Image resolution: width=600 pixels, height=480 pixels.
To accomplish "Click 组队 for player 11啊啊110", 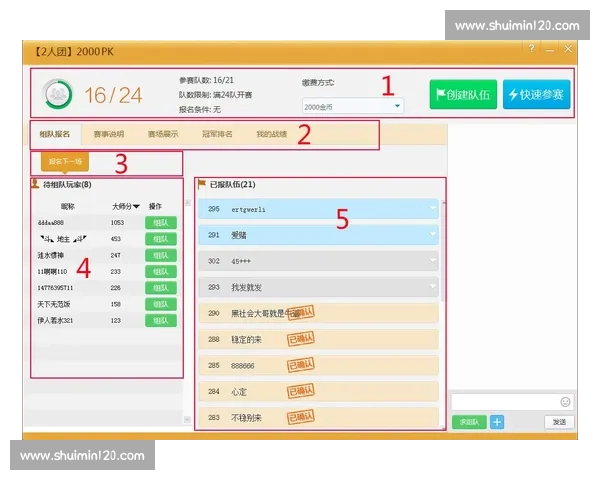I will [161, 271].
